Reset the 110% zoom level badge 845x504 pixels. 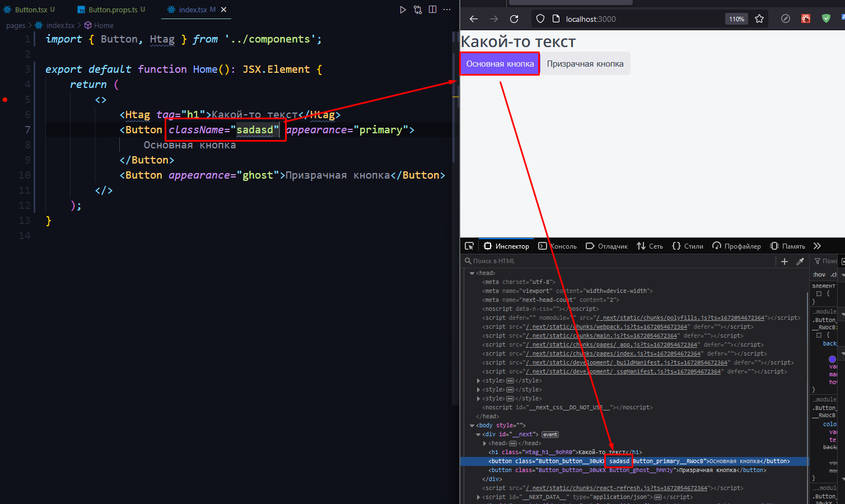(x=736, y=19)
